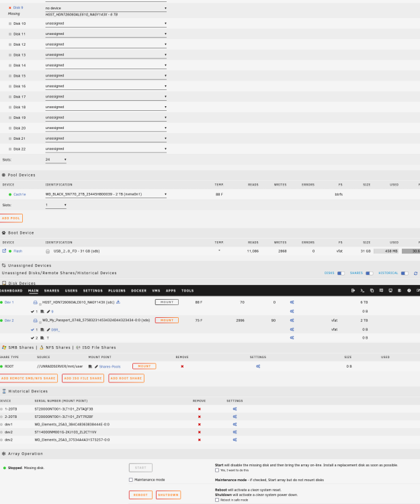This screenshot has width=420, height=504.
Task: Open pool Slots dropdown showing 1
Action: coord(56,205)
